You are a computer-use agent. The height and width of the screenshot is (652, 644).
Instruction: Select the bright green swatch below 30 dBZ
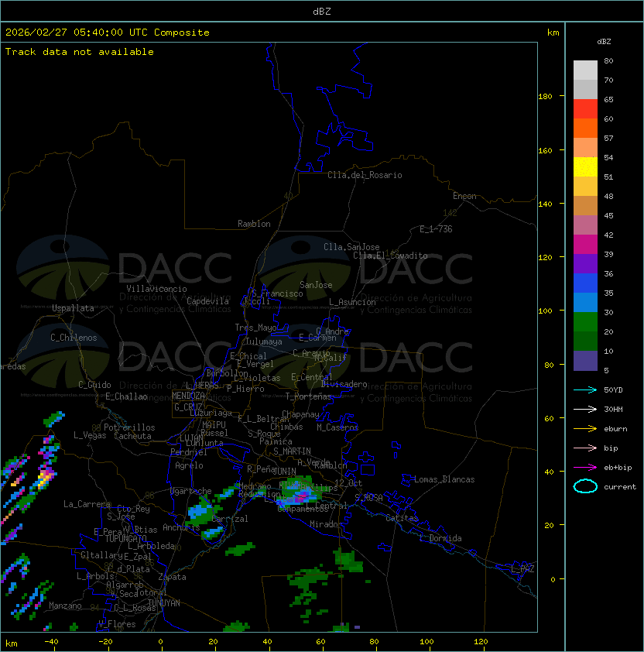pos(585,321)
